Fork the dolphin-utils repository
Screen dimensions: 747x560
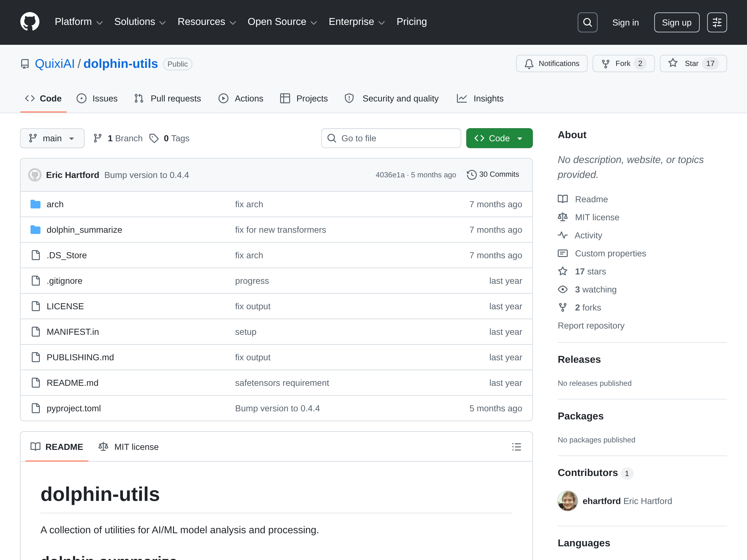click(x=623, y=63)
